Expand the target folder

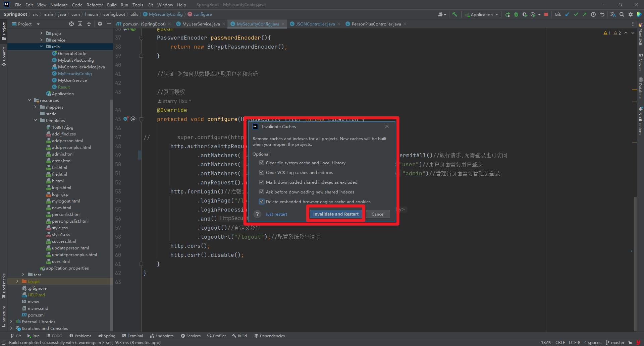pos(17,281)
